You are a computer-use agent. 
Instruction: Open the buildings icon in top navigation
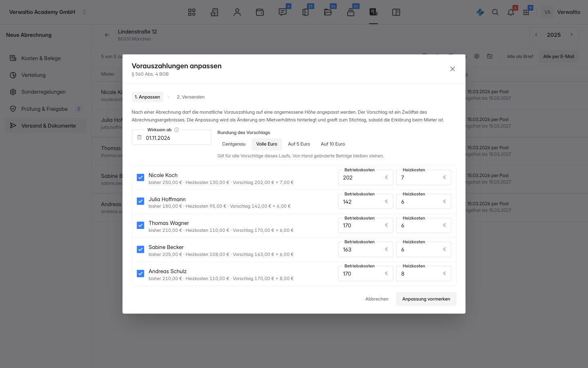point(214,12)
